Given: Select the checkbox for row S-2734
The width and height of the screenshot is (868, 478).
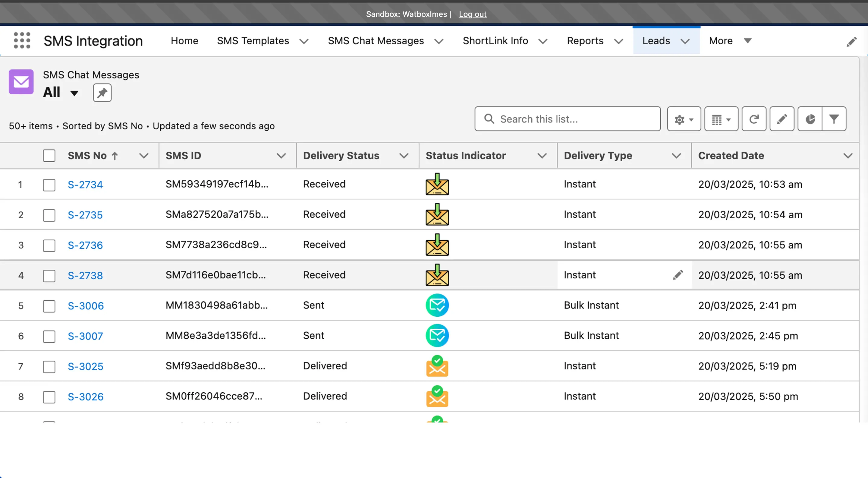Looking at the screenshot, I should click(x=49, y=185).
